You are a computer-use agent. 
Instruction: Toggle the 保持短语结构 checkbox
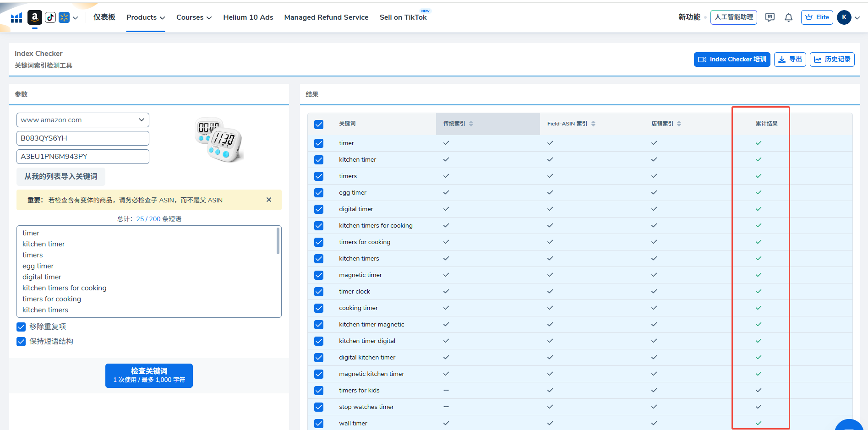pos(21,342)
